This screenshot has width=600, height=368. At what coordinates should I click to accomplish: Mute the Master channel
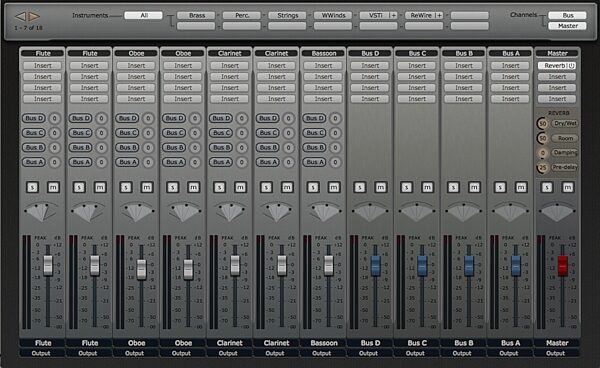click(567, 187)
